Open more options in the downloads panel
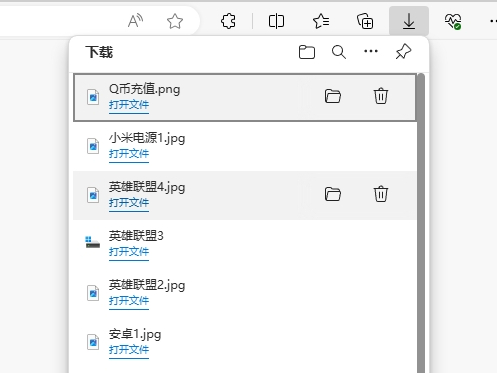Viewport: 497px width, 373px height. [x=371, y=51]
